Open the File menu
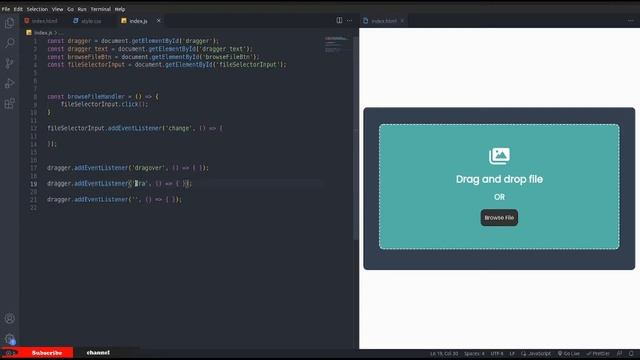Screen dimensions: 640x360 point(6,9)
